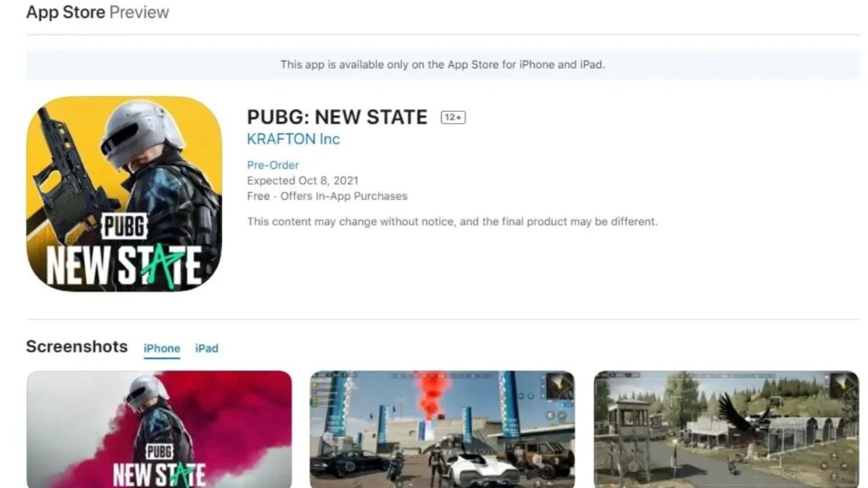Open the screenshot with the white sports car
868x488 pixels.
(442, 430)
